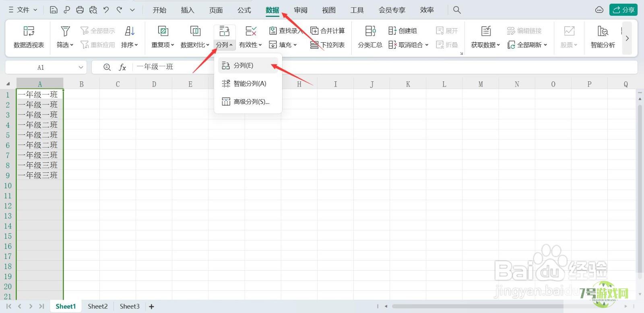Open the 筛选 filter dropdown

click(65, 37)
